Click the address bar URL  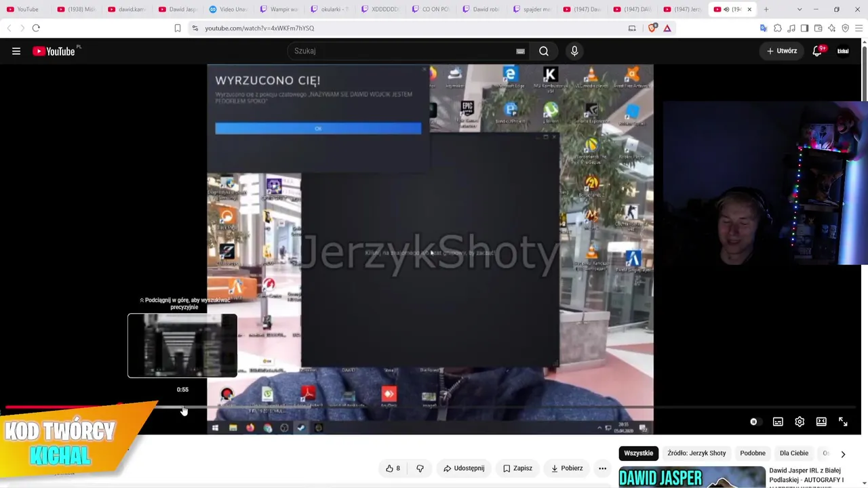(260, 28)
